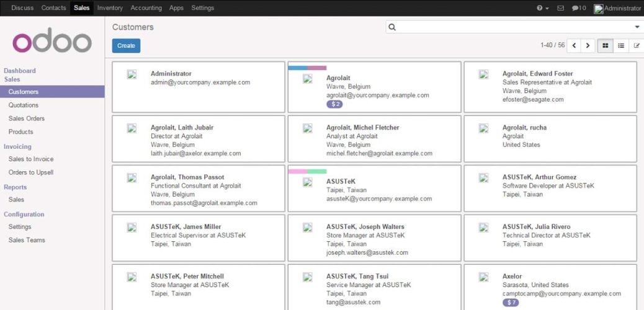Open Sales Orders in the sidebar
The image size is (644, 310).
coord(27,118)
